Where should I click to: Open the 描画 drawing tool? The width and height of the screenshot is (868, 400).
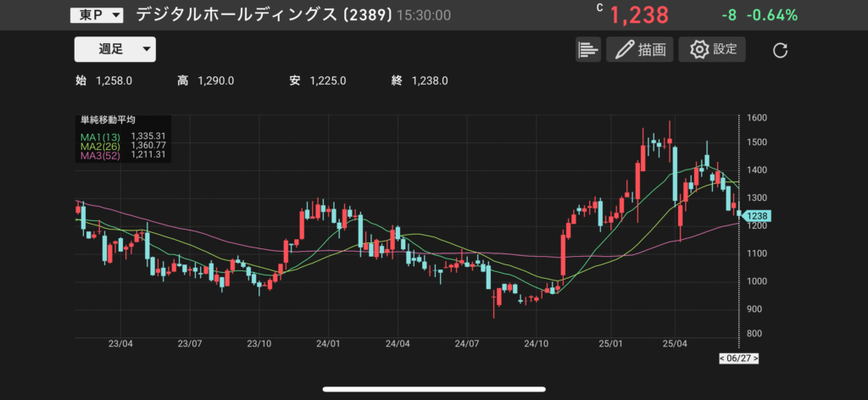click(639, 50)
